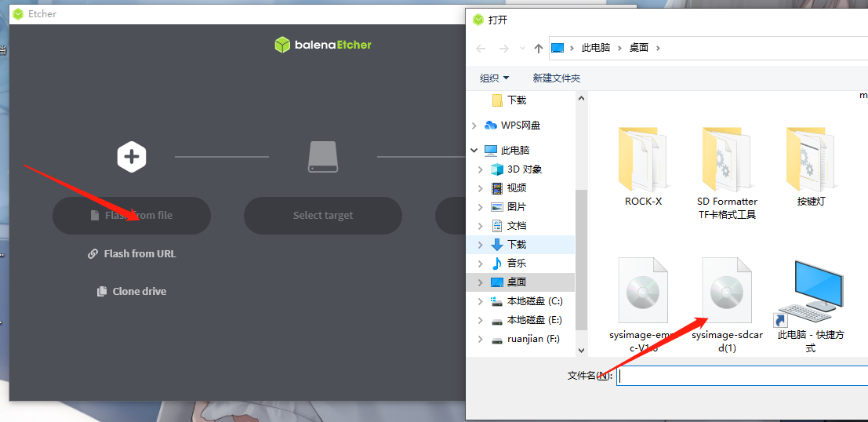Expand the 3D 对象 node
The image size is (868, 422).
click(x=481, y=169)
